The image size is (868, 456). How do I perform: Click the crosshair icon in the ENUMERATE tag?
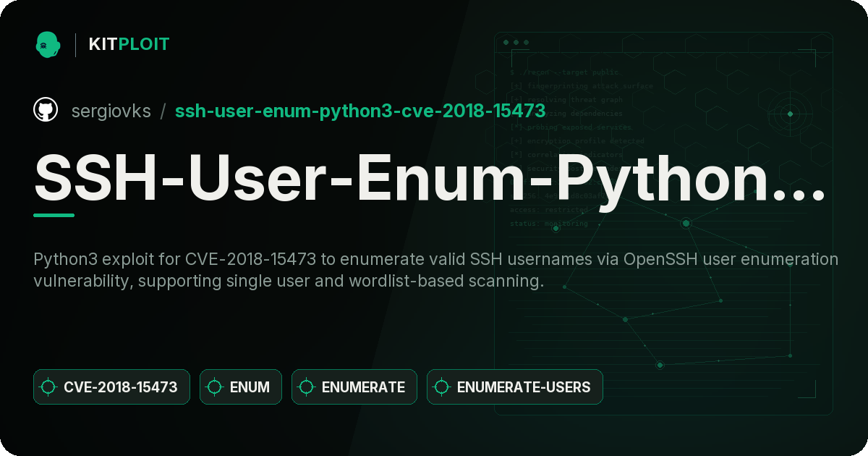[306, 387]
